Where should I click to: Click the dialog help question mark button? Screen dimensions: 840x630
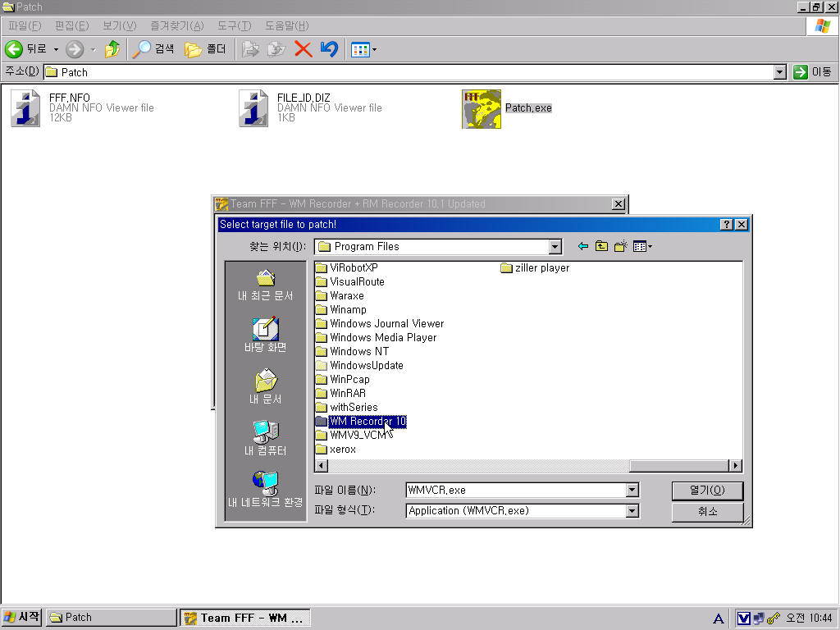point(726,225)
